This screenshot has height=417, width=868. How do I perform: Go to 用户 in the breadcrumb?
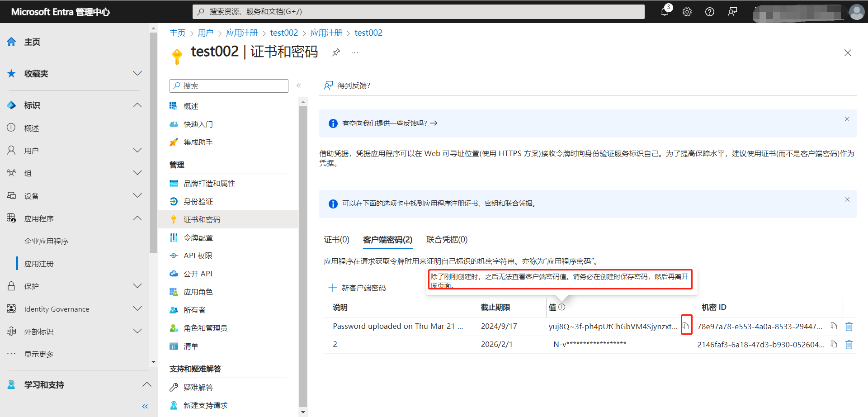click(x=205, y=33)
